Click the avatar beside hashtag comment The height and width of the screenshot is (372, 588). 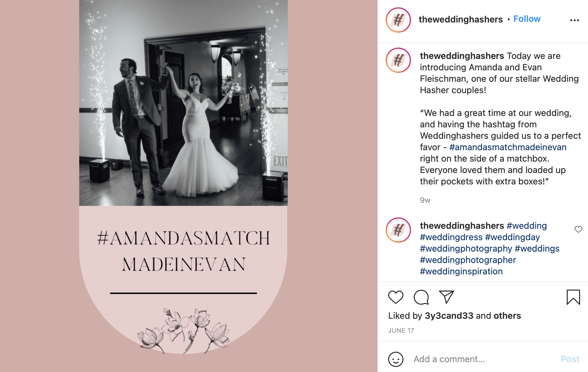click(x=398, y=230)
